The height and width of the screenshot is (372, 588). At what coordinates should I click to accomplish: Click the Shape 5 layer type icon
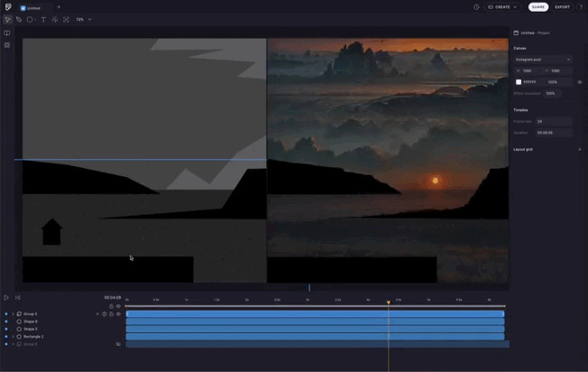pos(19,329)
